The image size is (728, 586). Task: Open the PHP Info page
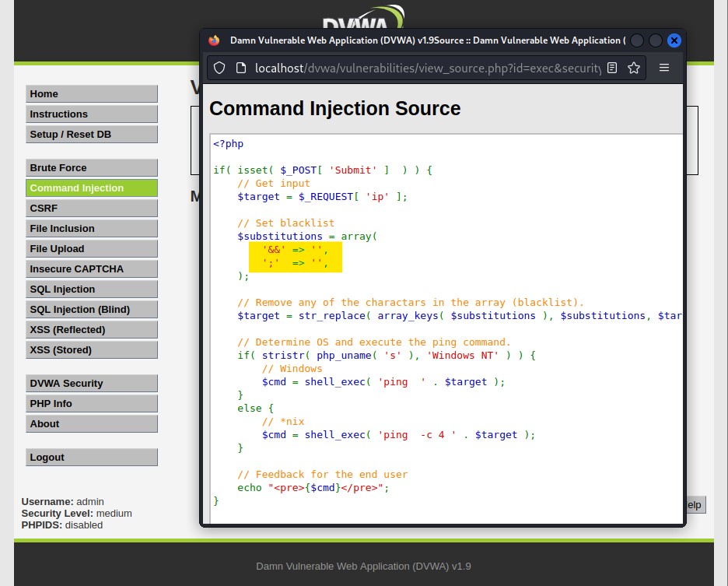[x=92, y=403]
